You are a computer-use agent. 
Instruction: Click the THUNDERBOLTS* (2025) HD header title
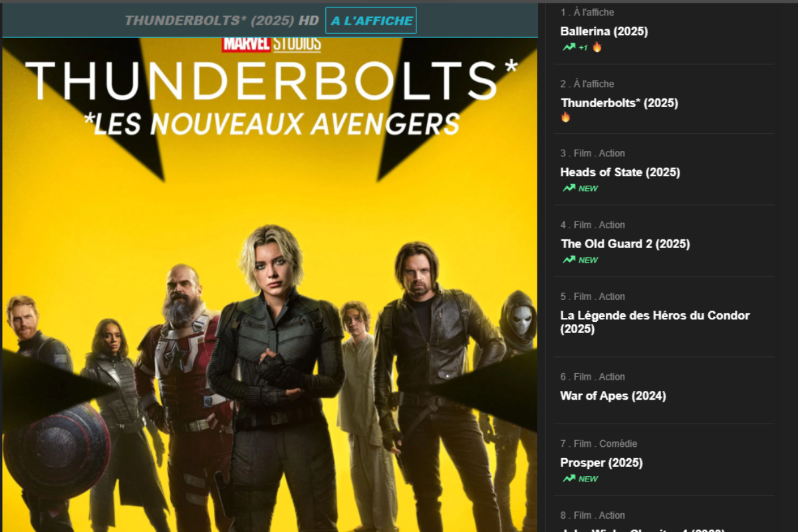(x=221, y=21)
